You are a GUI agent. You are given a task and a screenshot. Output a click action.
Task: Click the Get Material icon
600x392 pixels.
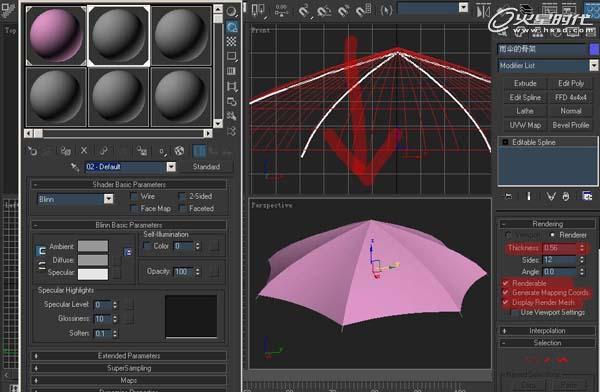click(x=32, y=151)
